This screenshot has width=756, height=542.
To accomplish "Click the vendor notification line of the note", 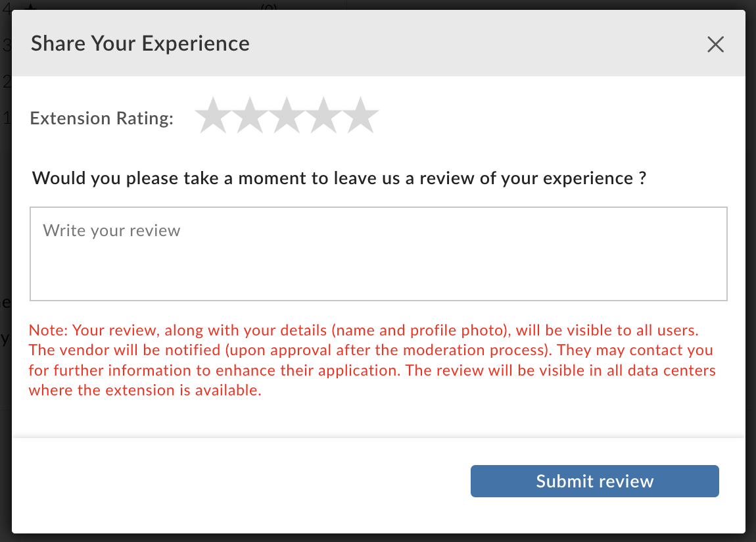I will click(x=370, y=350).
